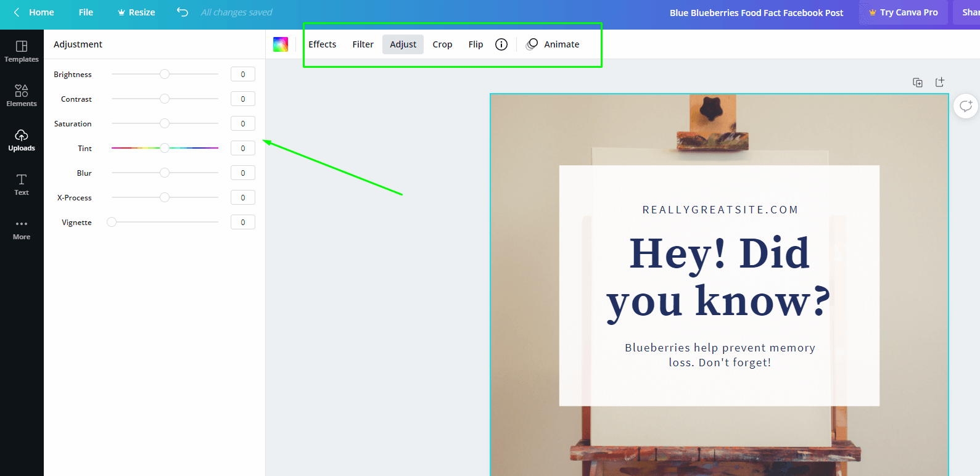Open the Templates sidebar panel
Image resolution: width=980 pixels, height=476 pixels.
[22, 51]
